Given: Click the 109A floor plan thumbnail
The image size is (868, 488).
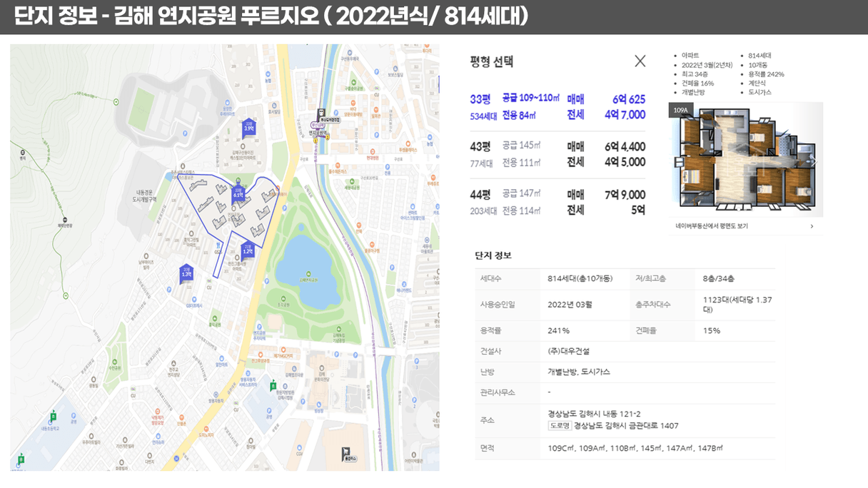Looking at the screenshot, I should point(746,159).
